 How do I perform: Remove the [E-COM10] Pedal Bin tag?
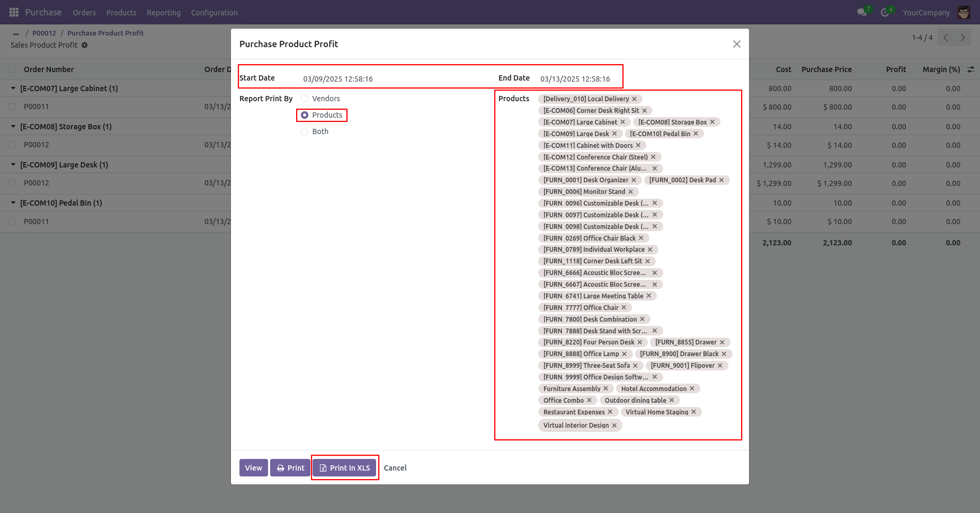click(696, 134)
